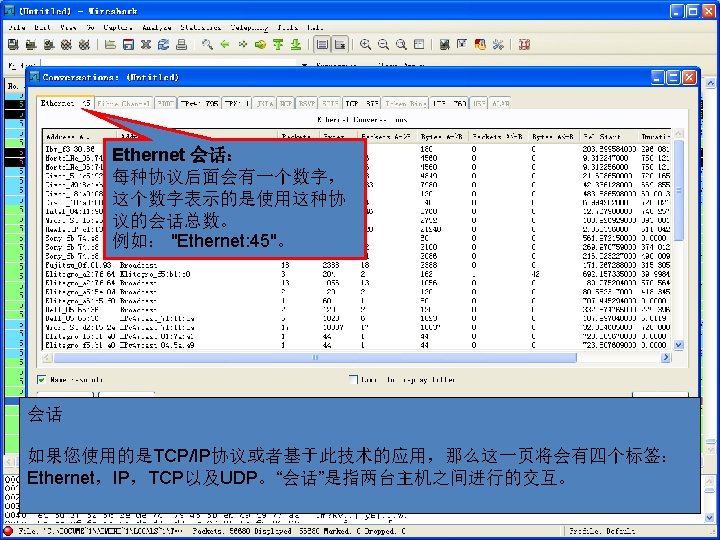
Task: Open the Help menu
Action: [x=315, y=28]
